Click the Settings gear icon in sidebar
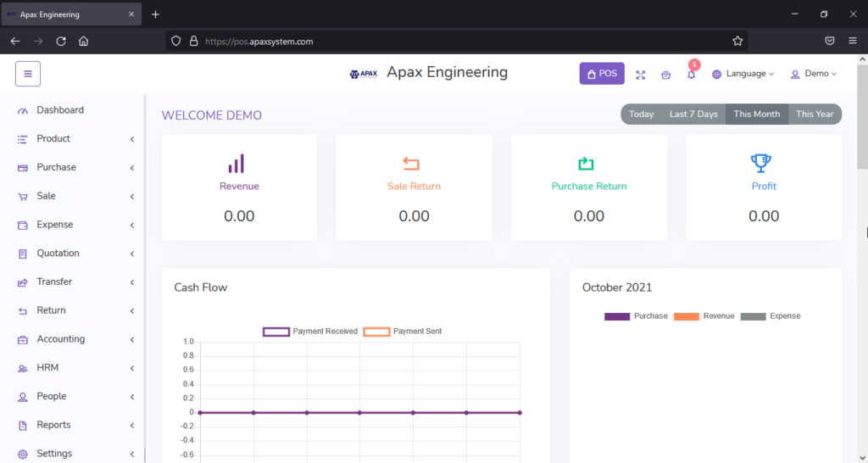The width and height of the screenshot is (868, 463). point(23,455)
